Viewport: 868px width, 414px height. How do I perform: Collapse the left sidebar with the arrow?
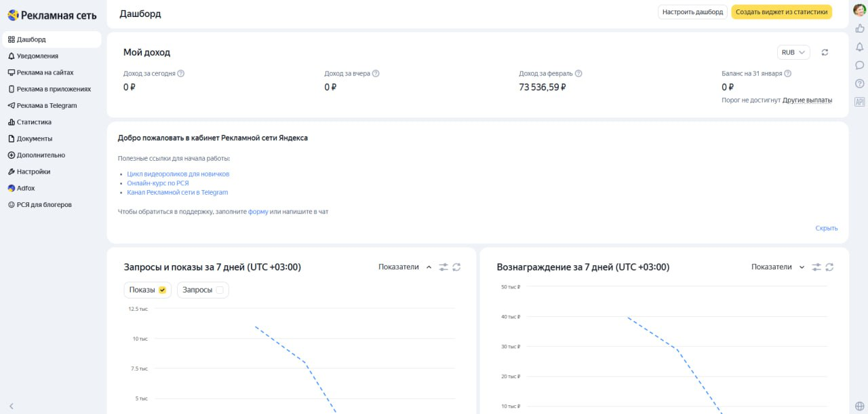coord(11,404)
